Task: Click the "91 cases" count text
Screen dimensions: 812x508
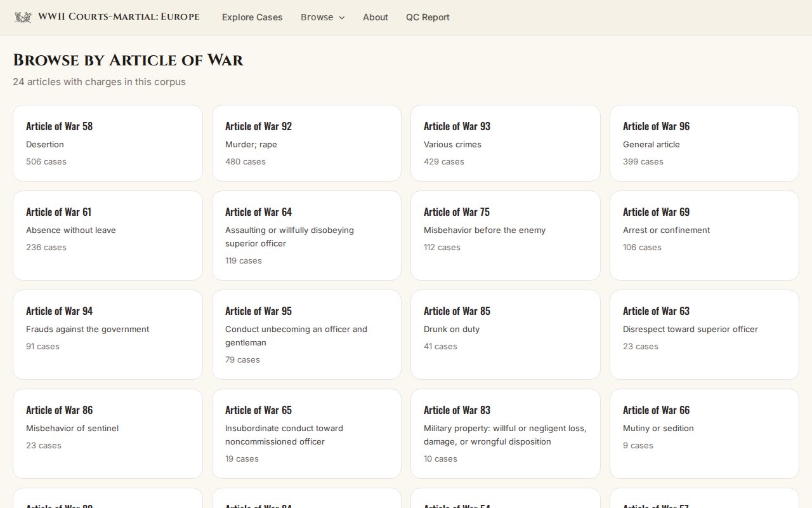Action: [x=43, y=347]
